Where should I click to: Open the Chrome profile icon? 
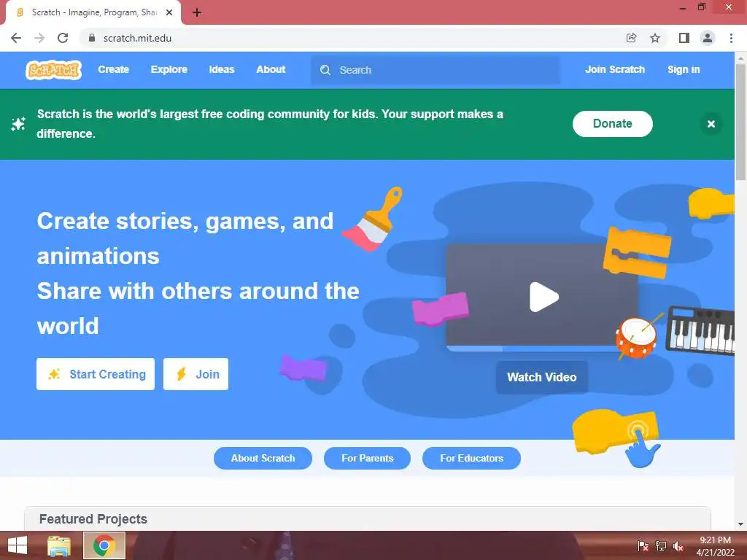click(x=708, y=38)
